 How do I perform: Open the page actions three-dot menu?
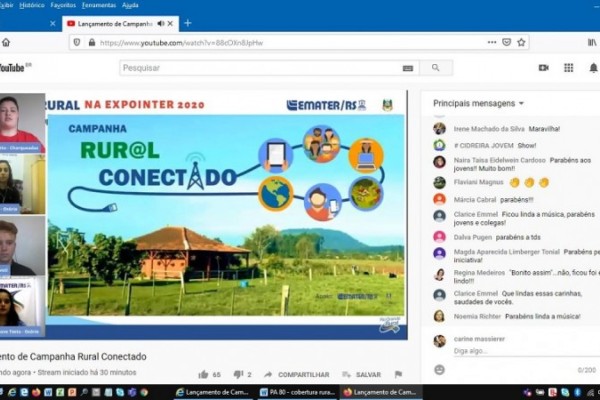(491, 43)
